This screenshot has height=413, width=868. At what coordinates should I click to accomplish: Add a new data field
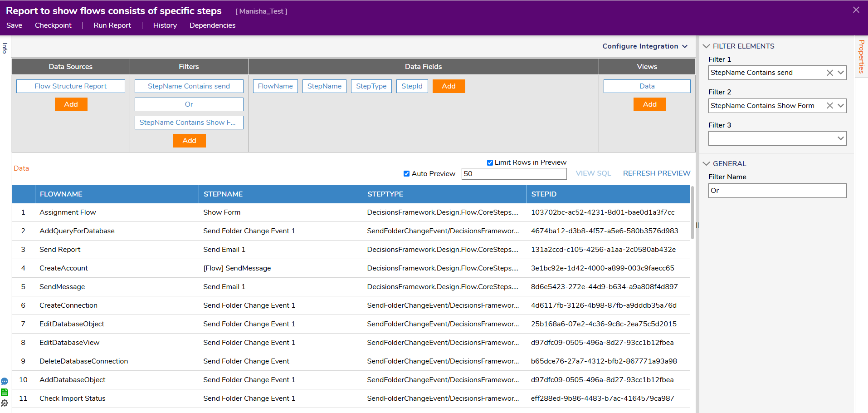pyautogui.click(x=449, y=86)
